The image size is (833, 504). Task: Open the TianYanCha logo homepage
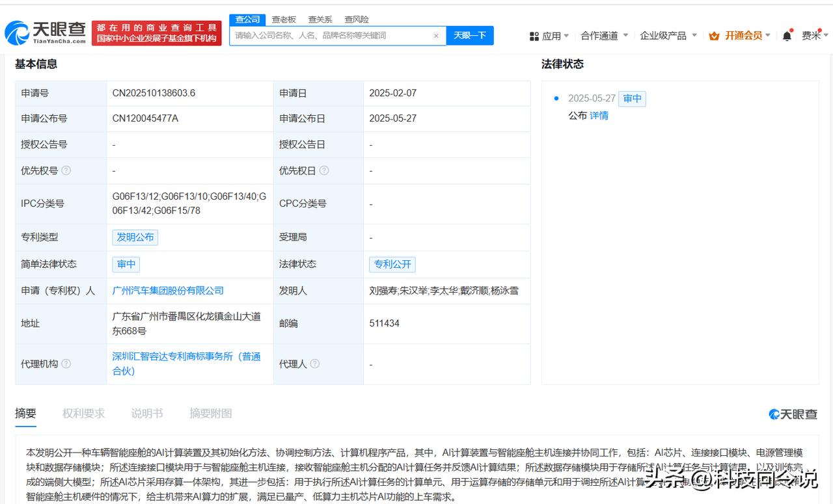click(x=46, y=33)
